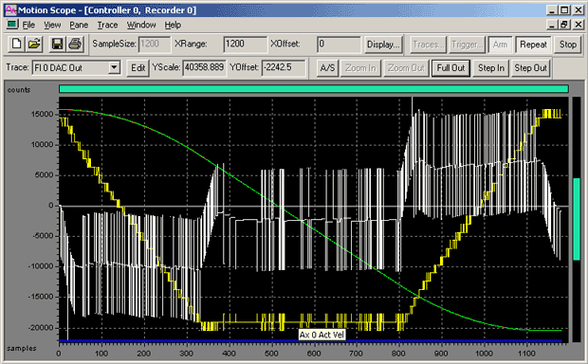
Task: Restore the inner document window
Action: coord(564,25)
